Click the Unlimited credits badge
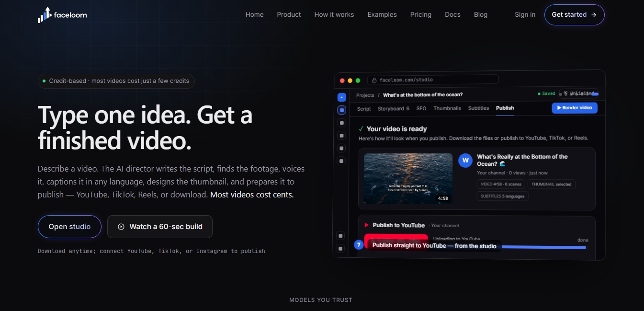The height and width of the screenshot is (311, 644). 579,93
